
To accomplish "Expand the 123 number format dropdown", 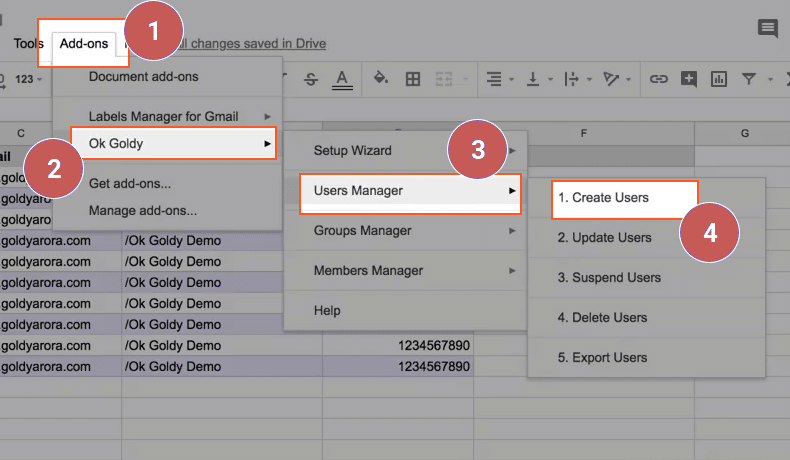I will pos(28,79).
